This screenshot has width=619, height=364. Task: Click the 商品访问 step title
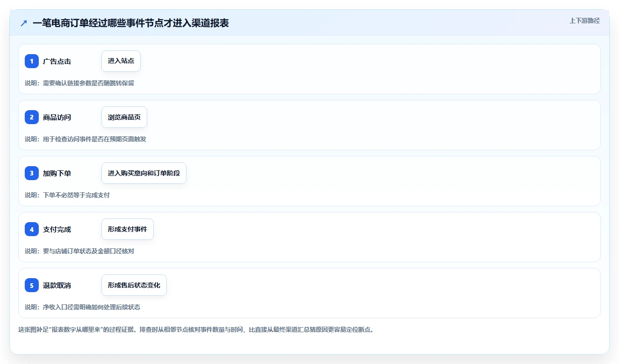point(57,117)
